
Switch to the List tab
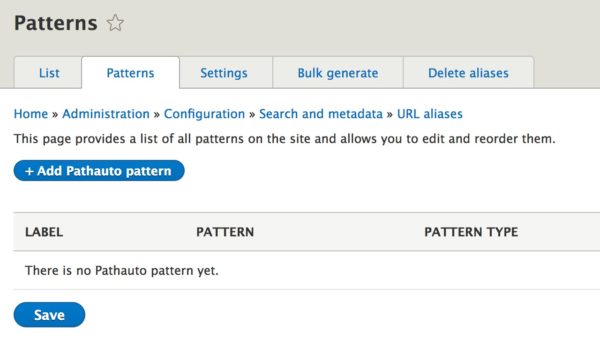point(48,73)
